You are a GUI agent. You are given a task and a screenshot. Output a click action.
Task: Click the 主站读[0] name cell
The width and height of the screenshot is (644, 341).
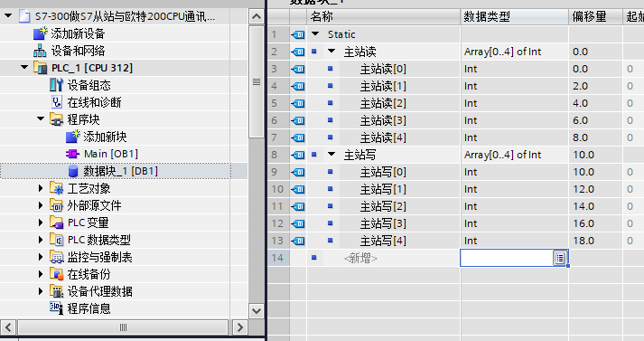383,69
